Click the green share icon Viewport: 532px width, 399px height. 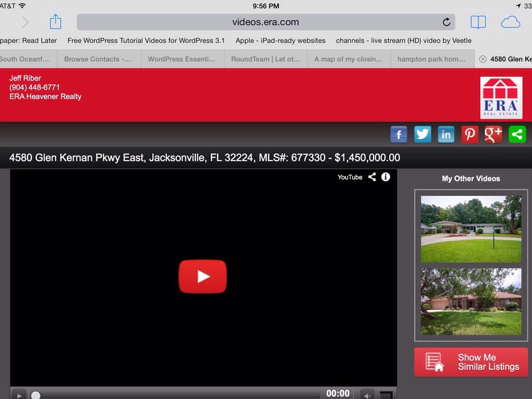[x=517, y=135]
